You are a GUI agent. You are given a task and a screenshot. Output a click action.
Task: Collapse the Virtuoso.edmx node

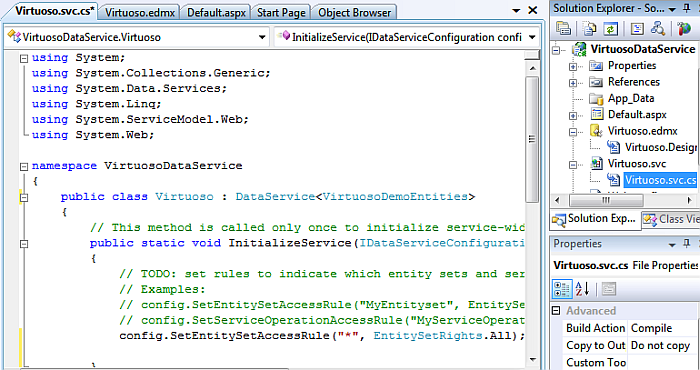tap(573, 132)
